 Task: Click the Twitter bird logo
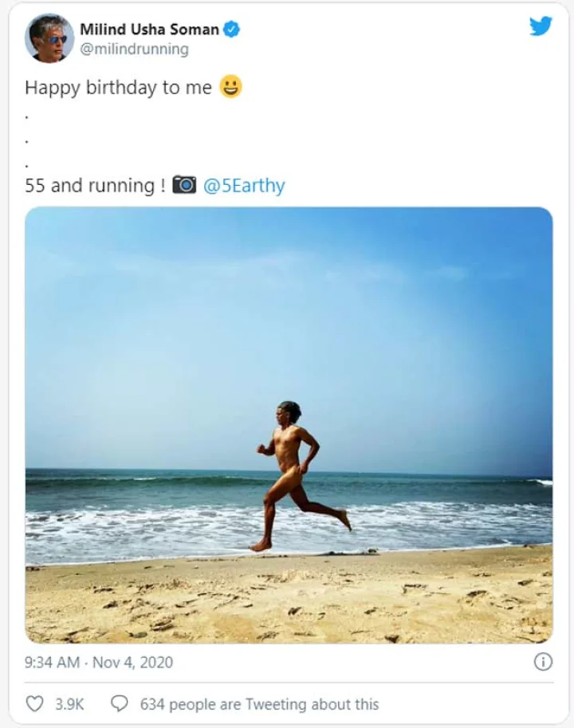tap(541, 26)
